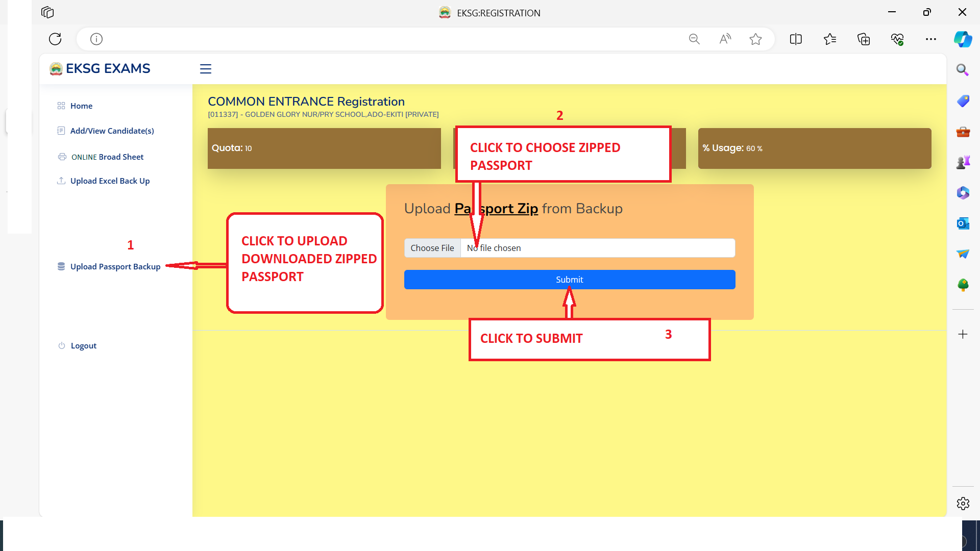
Task: Open split screen icon in toolbar
Action: click(795, 39)
